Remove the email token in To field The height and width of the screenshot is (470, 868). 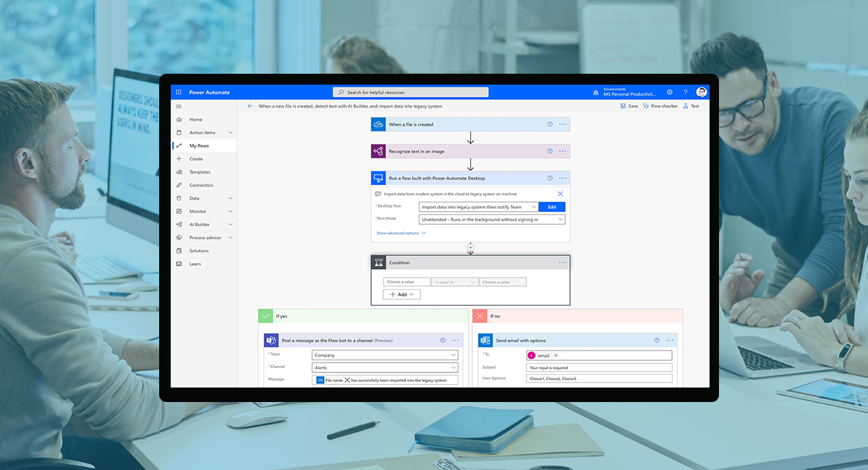(x=556, y=356)
